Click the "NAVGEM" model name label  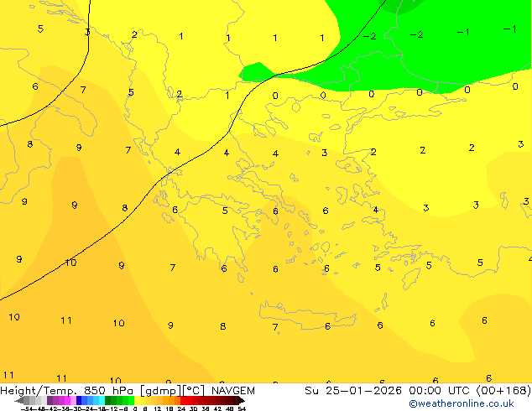coord(233,391)
